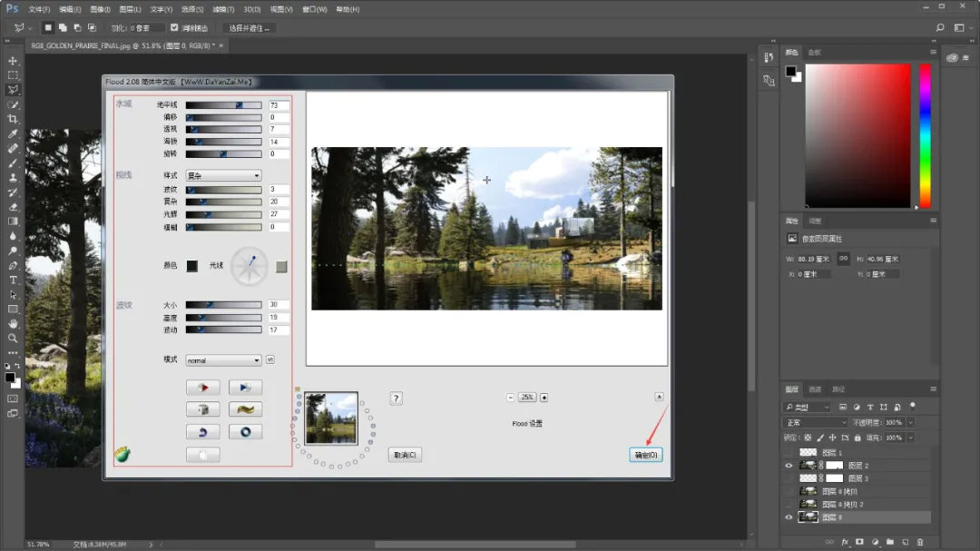Select the Move tool in toolbar
This screenshot has width=980, height=551.
click(x=13, y=61)
